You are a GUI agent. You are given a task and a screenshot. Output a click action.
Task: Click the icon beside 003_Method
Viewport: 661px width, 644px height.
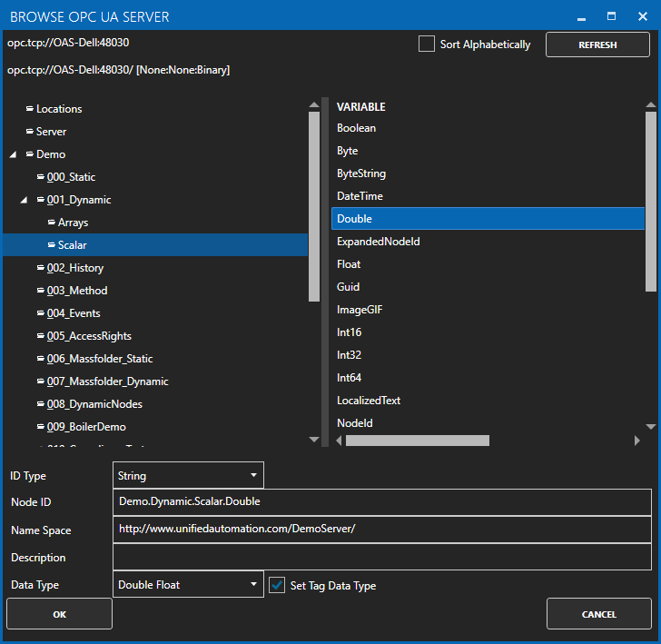pyautogui.click(x=41, y=291)
